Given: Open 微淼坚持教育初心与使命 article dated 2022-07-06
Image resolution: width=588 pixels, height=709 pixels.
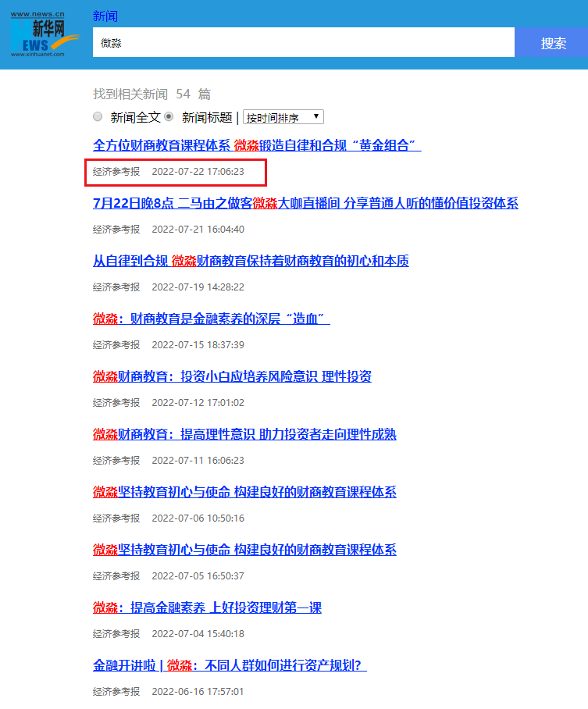Looking at the screenshot, I should click(244, 493).
